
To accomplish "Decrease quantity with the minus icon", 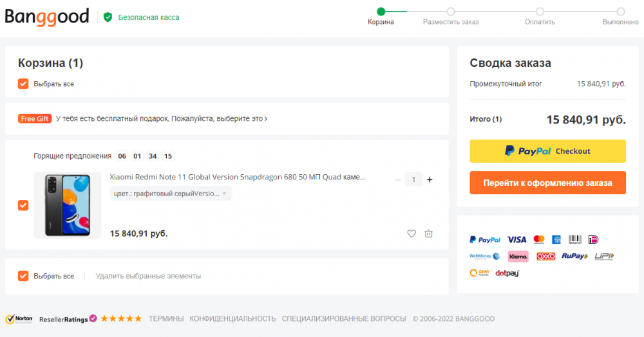I will point(397,179).
